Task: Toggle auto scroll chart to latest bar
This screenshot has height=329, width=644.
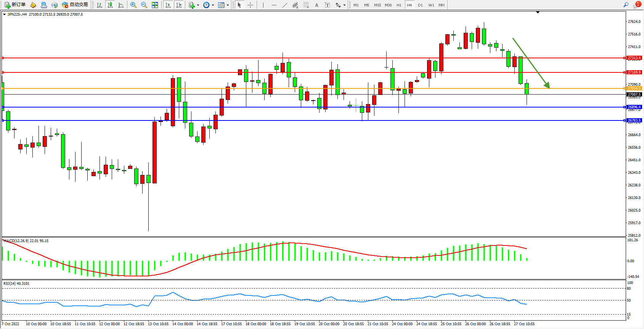Action: pos(168,5)
